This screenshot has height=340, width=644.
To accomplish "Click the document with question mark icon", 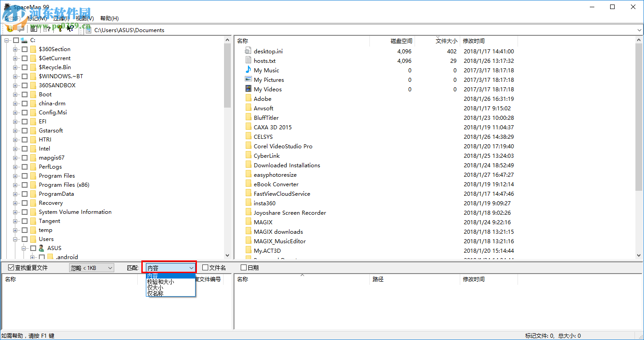I will point(47,29).
